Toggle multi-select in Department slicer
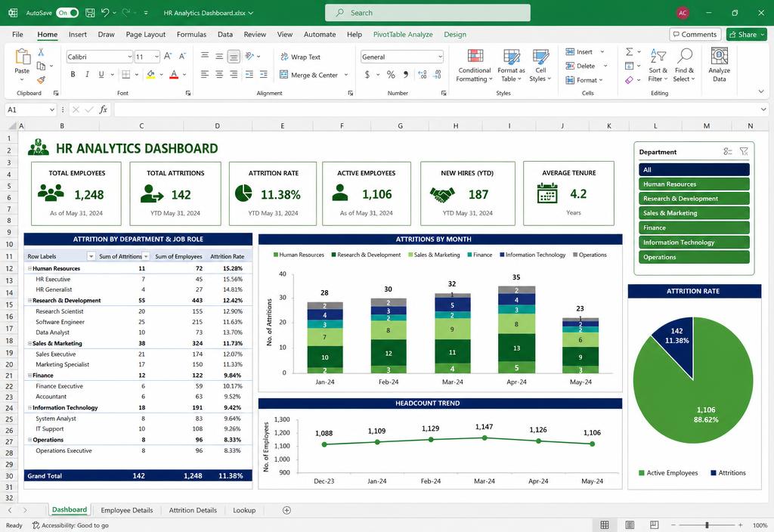Viewport: 774px width, 532px height. click(x=728, y=151)
